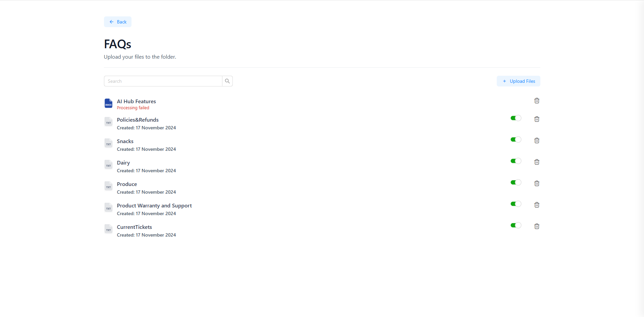Disable the Produce file toggle
Viewport: 644px width, 317px height.
516,182
